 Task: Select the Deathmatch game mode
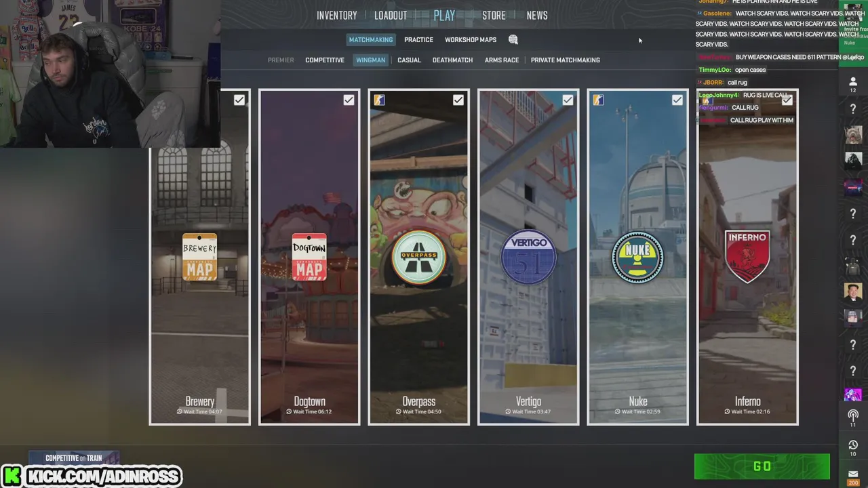coord(453,60)
